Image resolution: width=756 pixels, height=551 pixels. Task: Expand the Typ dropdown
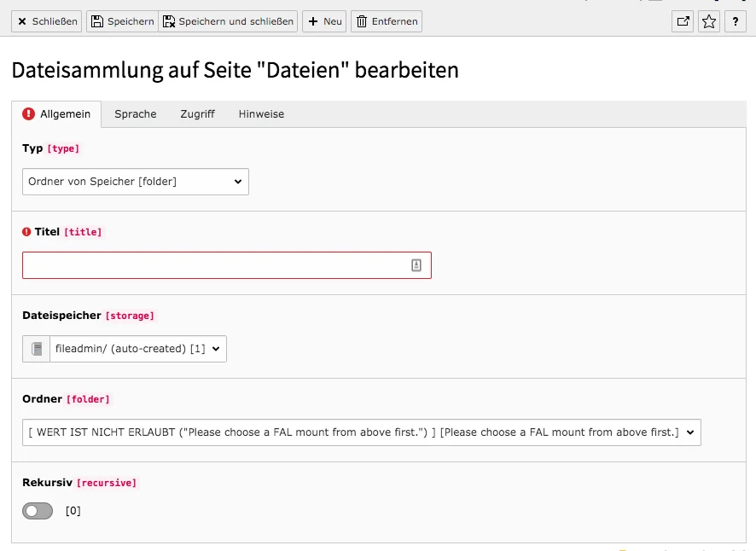pos(136,182)
